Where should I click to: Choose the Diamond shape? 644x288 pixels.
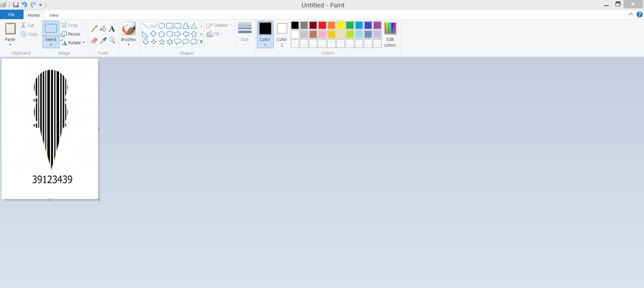click(153, 34)
